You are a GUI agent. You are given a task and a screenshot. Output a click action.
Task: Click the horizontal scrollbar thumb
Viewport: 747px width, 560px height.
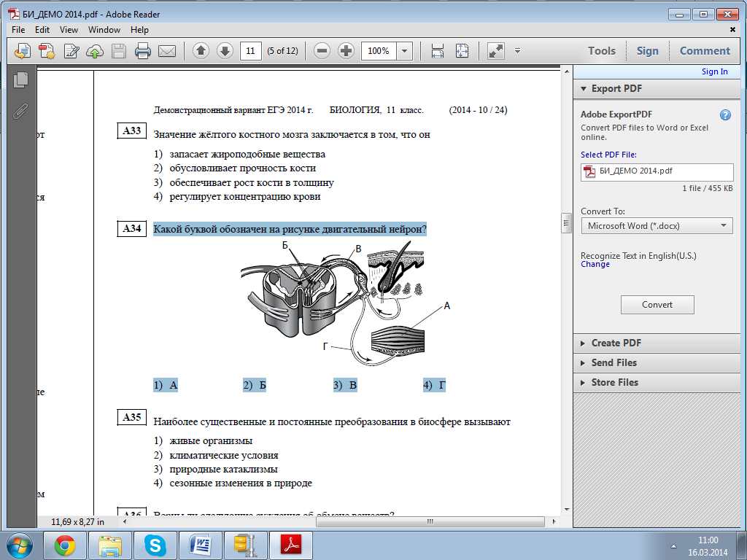430,521
